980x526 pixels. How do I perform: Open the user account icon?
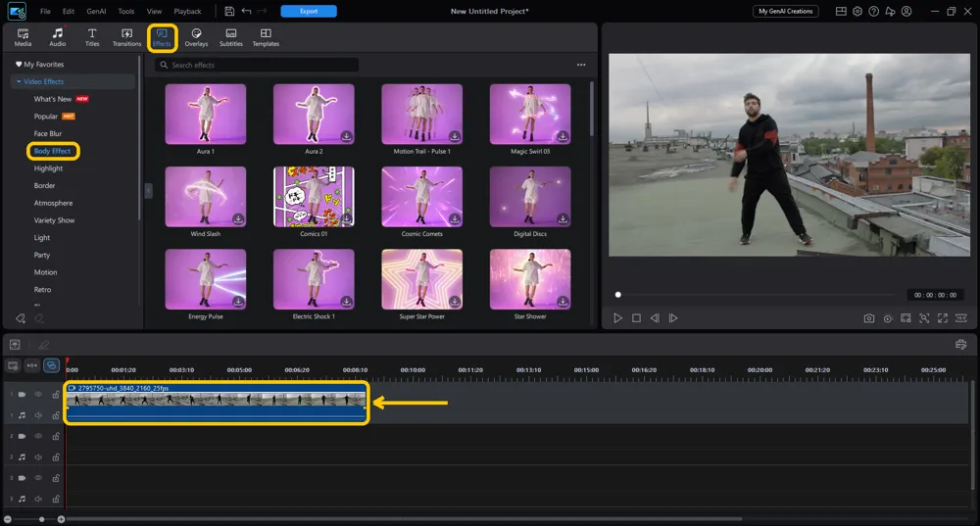coord(906,11)
